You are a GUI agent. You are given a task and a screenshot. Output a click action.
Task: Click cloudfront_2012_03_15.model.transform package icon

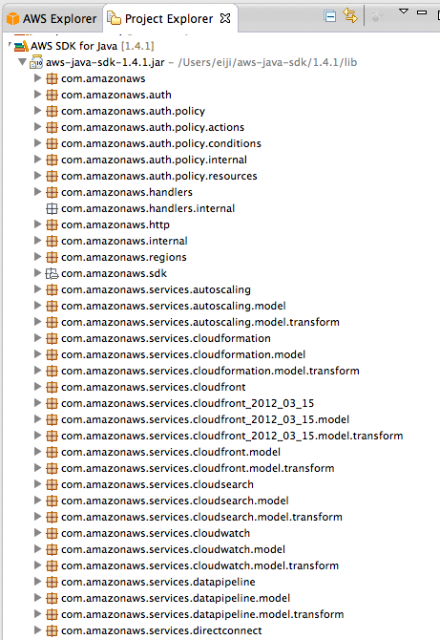[x=52, y=436]
